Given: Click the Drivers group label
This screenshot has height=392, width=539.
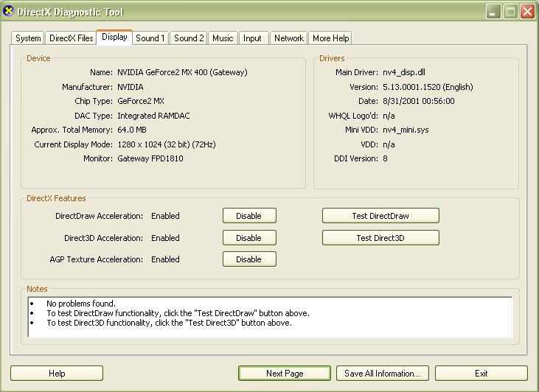Looking at the screenshot, I should click(x=332, y=58).
